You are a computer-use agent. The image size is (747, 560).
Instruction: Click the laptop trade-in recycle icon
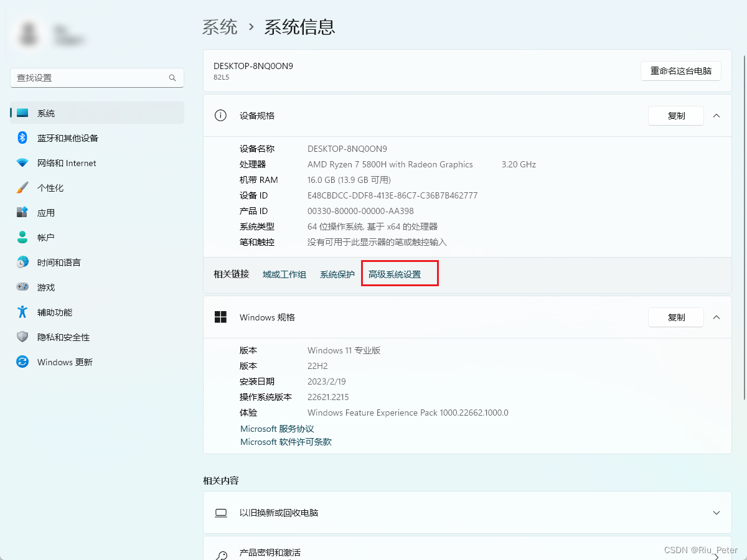coord(220,513)
